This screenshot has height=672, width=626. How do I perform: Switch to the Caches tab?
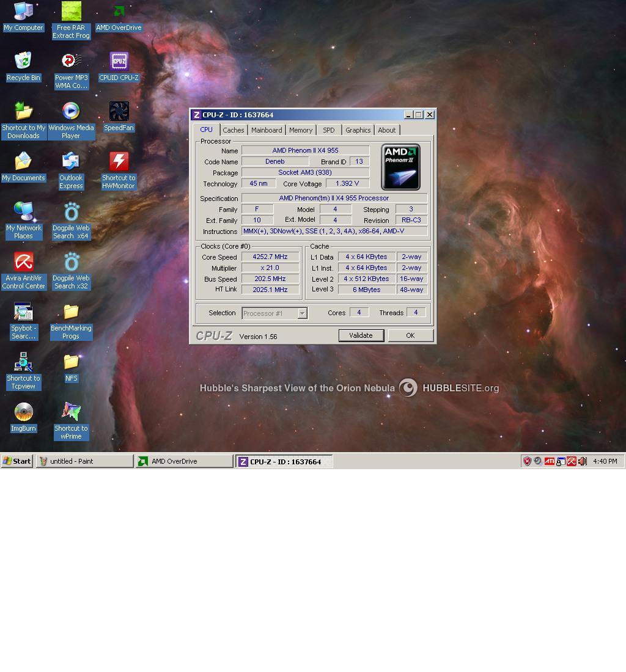[234, 130]
